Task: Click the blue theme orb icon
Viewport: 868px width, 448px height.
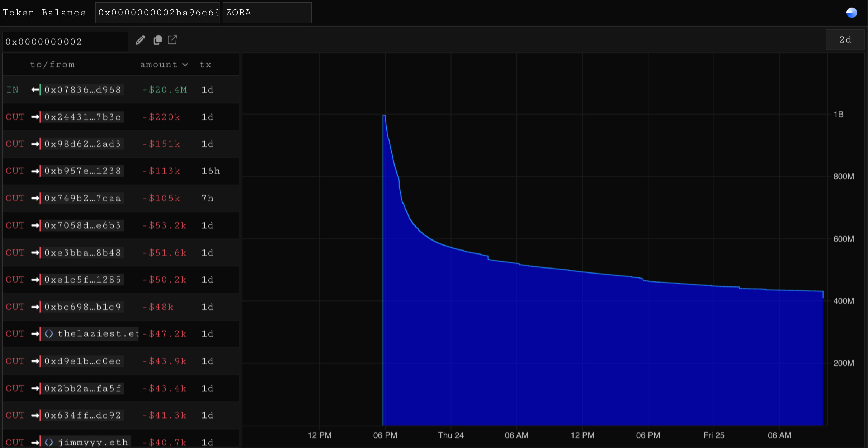Action: (851, 13)
